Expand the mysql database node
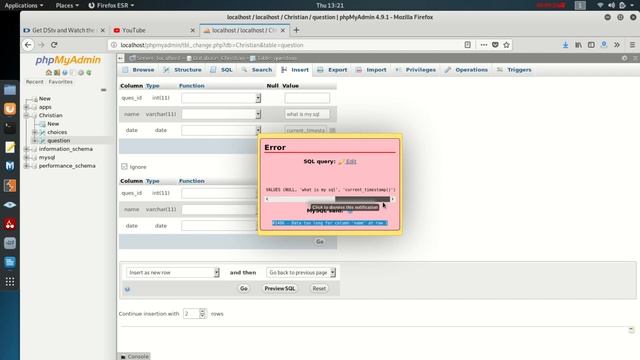Screen dimensions: 640x360 click(x=27, y=158)
